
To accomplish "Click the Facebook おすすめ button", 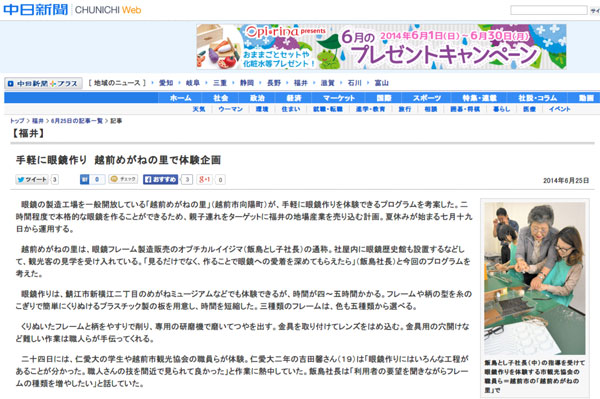I will pos(160,179).
